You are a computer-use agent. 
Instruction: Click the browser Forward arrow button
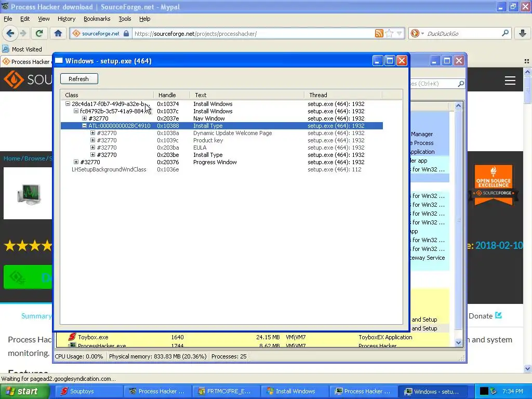click(23, 33)
